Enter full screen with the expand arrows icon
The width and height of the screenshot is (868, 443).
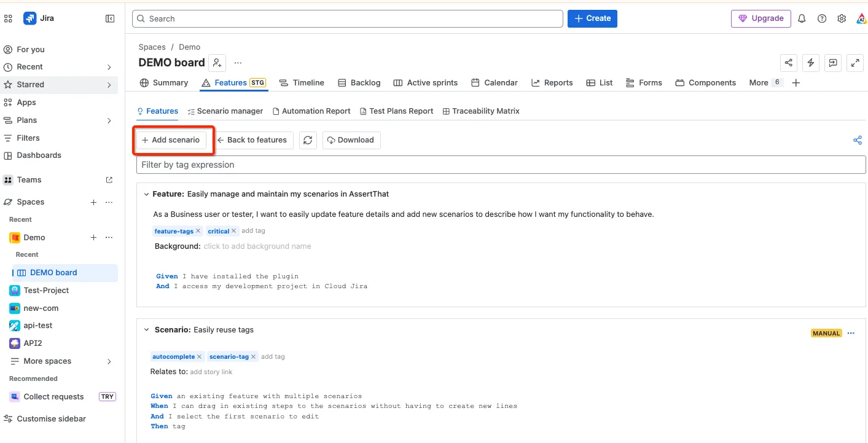(x=855, y=63)
